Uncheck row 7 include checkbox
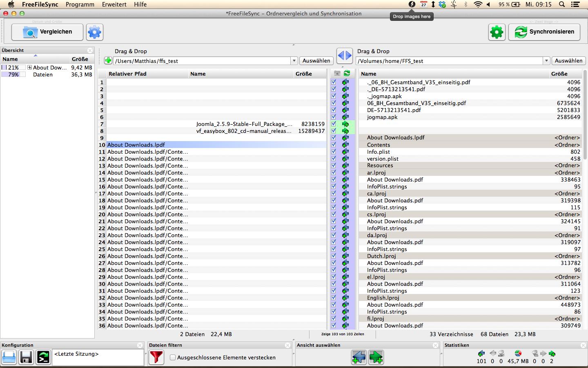This screenshot has width=588, height=368. pyautogui.click(x=334, y=124)
